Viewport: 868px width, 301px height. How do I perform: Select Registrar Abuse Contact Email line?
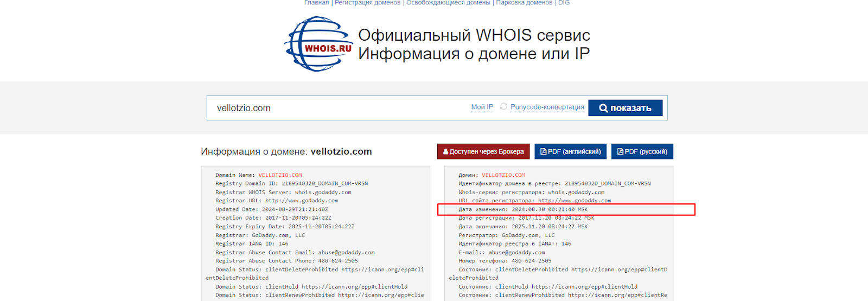(295, 252)
